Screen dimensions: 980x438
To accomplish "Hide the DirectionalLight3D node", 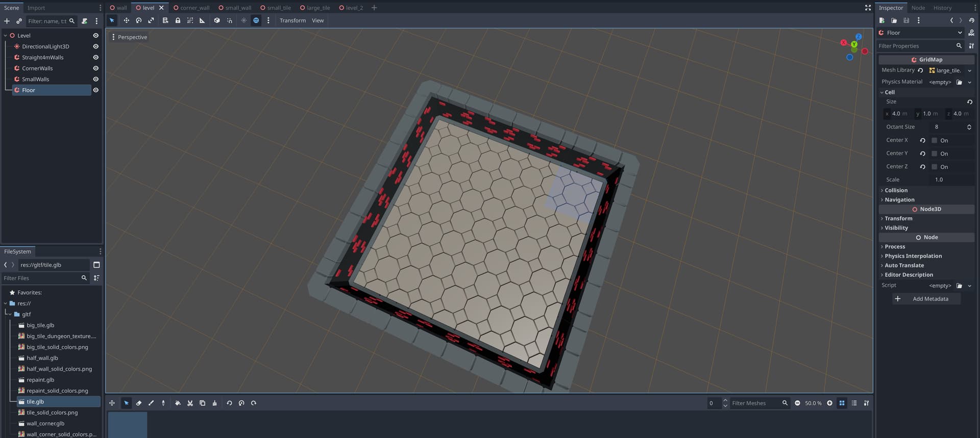I will click(x=95, y=46).
